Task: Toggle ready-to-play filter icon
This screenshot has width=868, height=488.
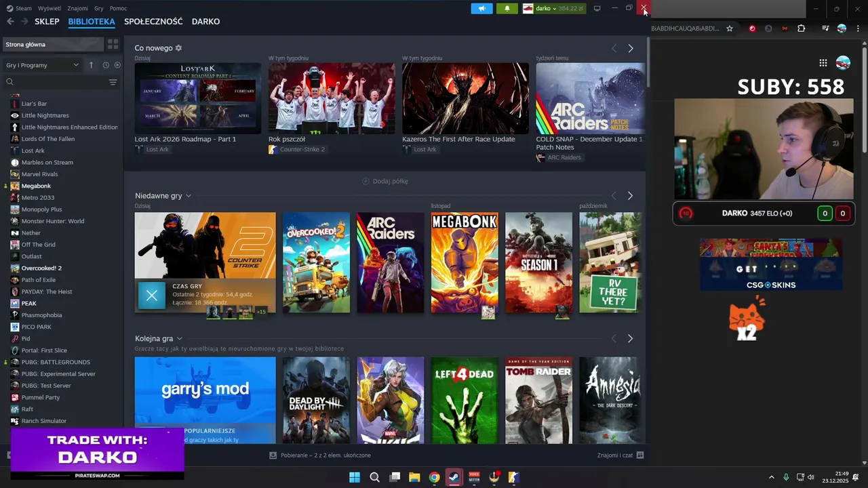Action: click(117, 65)
